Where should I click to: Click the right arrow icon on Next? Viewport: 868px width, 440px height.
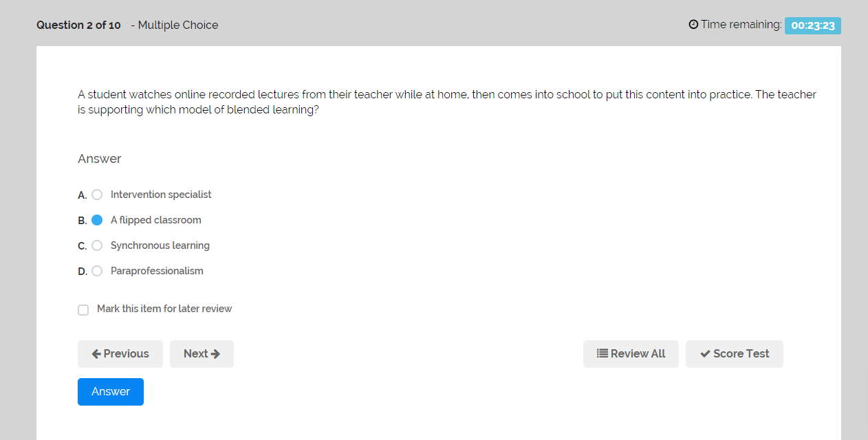tap(215, 354)
